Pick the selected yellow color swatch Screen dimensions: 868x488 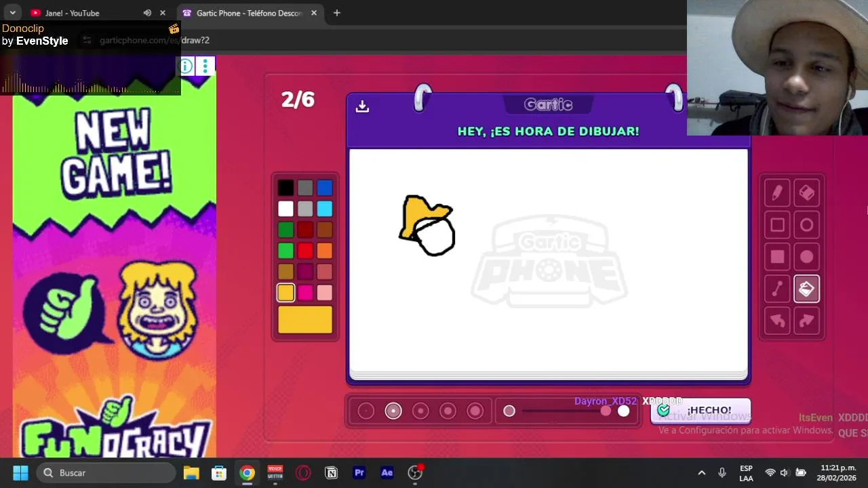285,293
